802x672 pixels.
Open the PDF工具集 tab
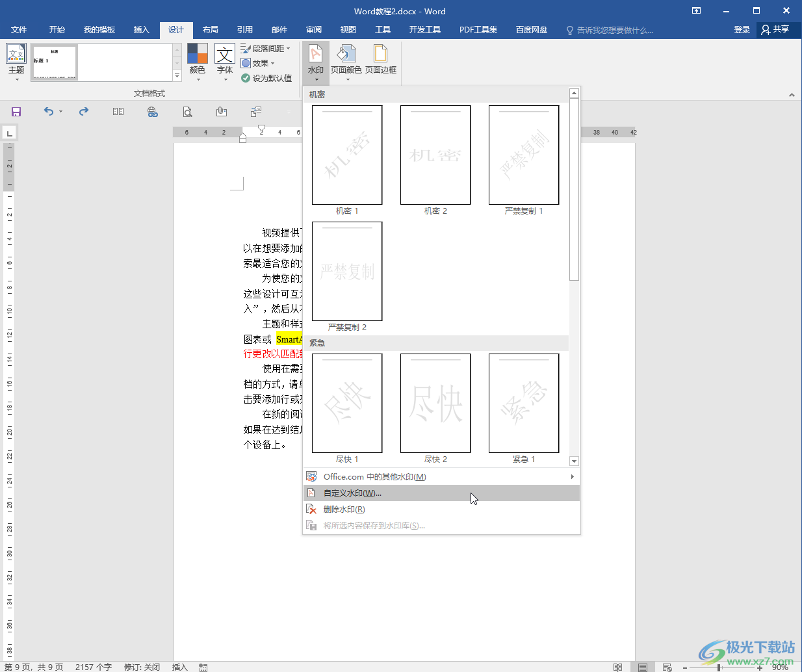pyautogui.click(x=478, y=30)
